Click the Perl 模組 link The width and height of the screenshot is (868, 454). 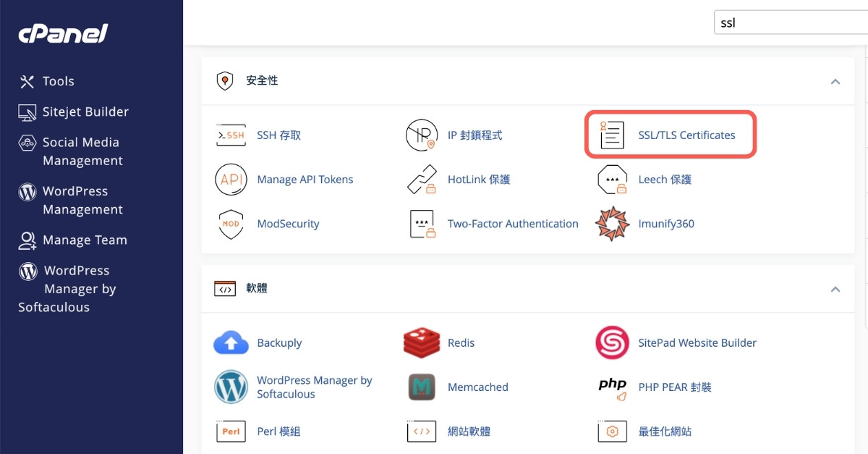point(278,432)
